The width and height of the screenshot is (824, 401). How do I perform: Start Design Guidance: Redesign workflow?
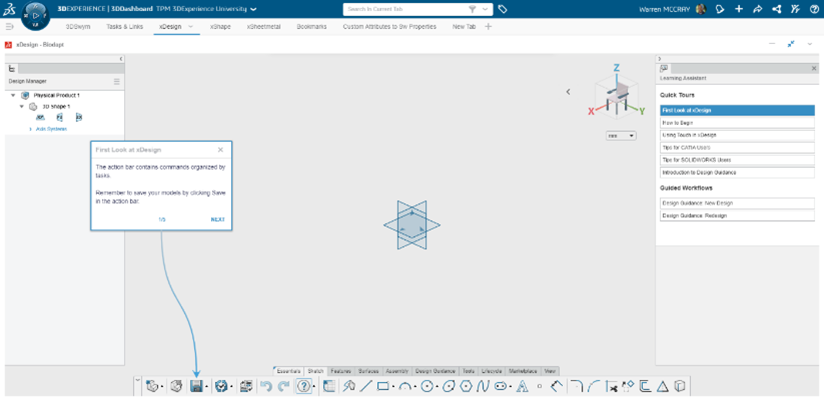coord(737,215)
